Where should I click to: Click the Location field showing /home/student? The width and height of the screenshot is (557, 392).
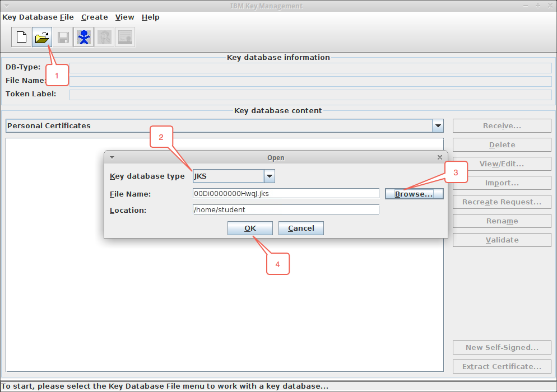[x=286, y=209]
